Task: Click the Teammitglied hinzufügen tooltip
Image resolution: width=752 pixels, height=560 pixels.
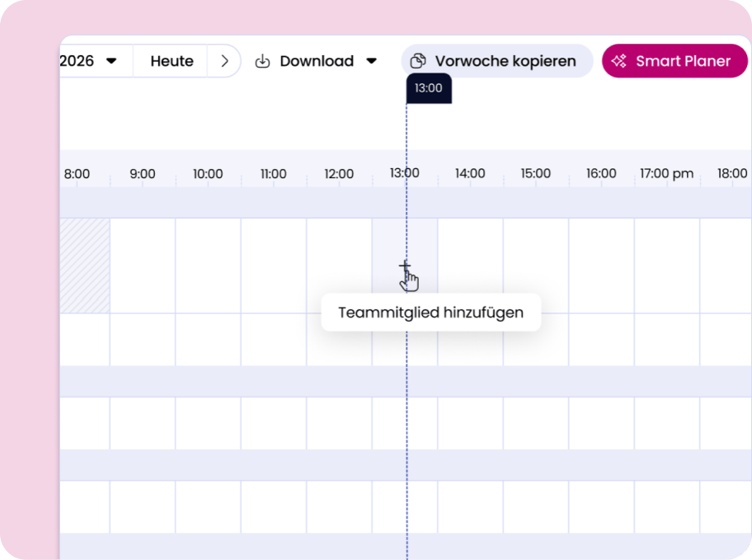Action: pyautogui.click(x=430, y=313)
